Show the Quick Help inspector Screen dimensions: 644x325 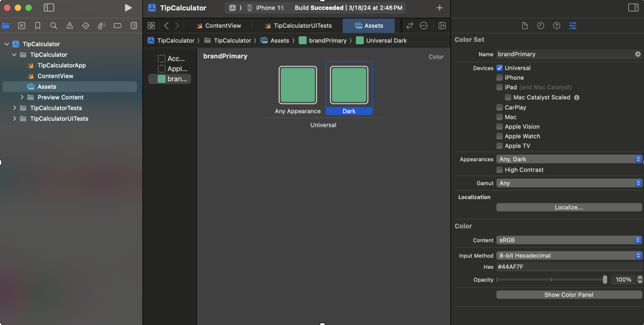[x=557, y=26]
